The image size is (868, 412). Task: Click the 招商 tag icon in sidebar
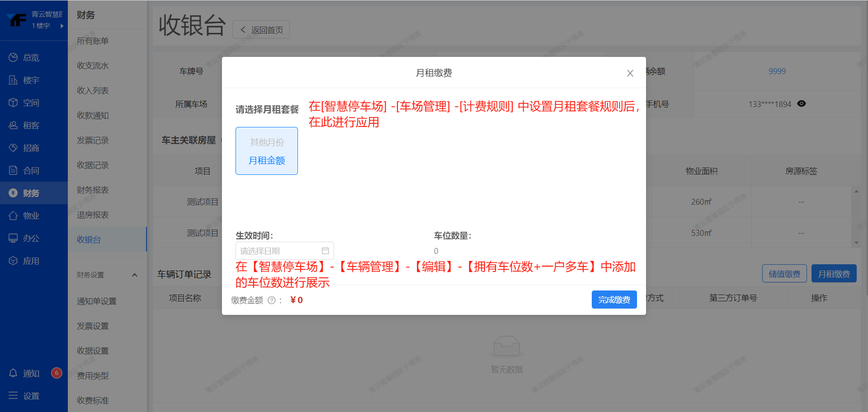point(13,148)
